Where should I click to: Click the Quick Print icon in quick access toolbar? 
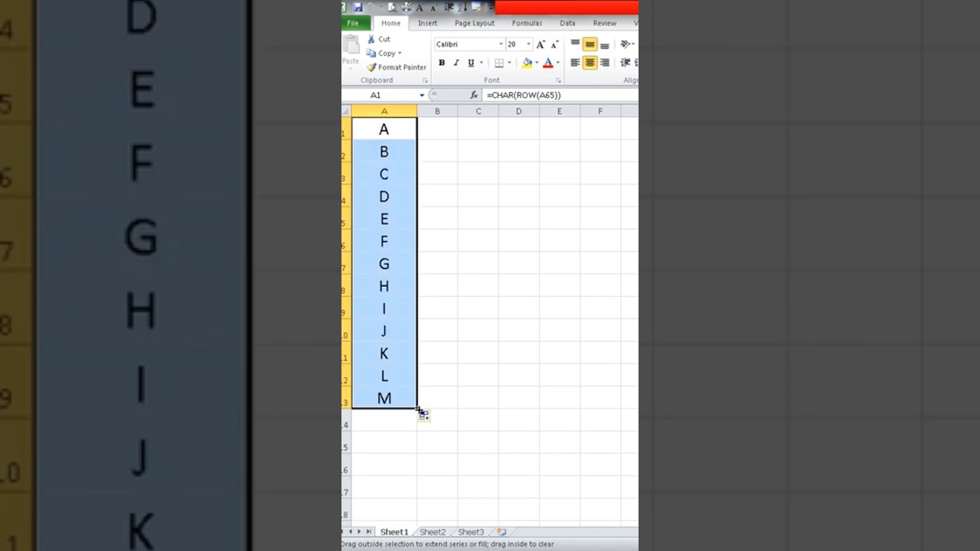tap(407, 7)
